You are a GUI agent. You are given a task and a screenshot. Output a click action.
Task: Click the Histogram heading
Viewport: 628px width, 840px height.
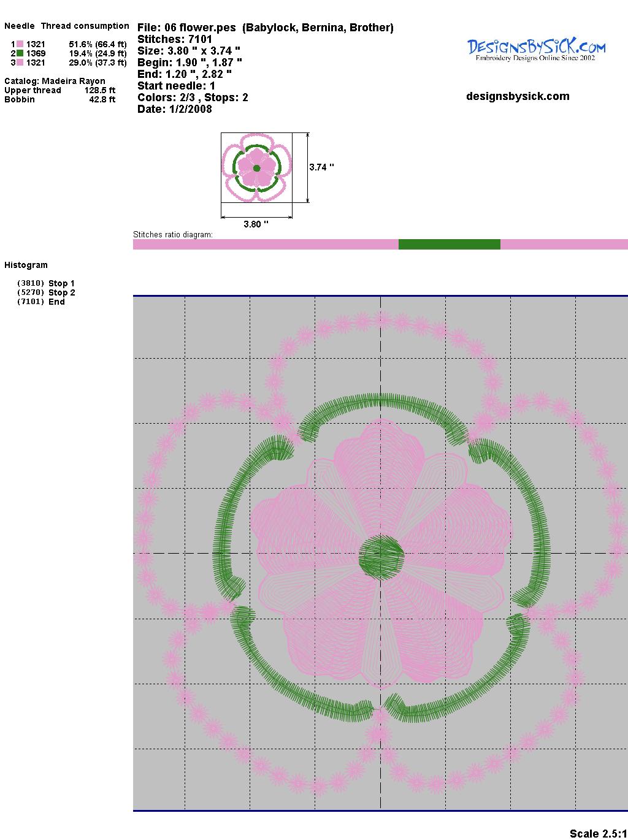pos(26,265)
